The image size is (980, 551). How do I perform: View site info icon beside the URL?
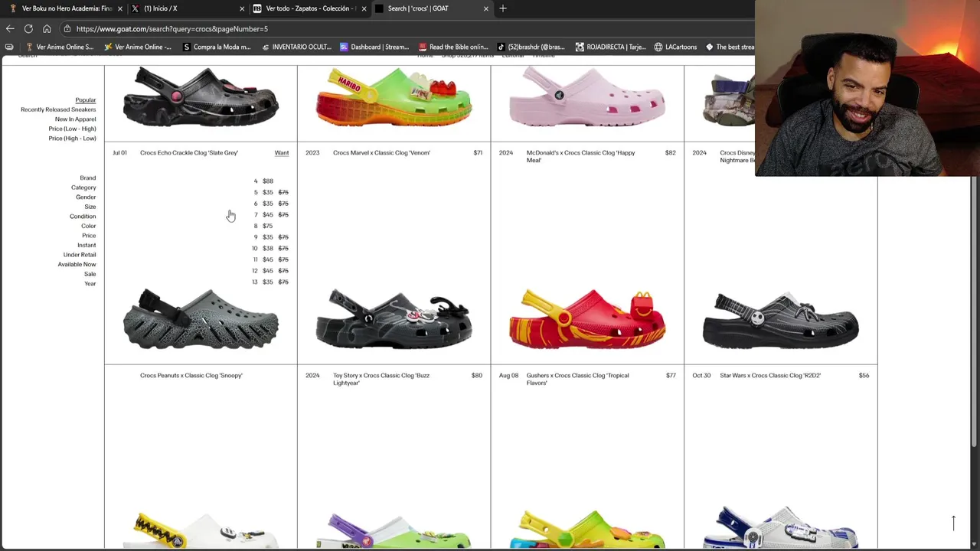[x=67, y=28]
